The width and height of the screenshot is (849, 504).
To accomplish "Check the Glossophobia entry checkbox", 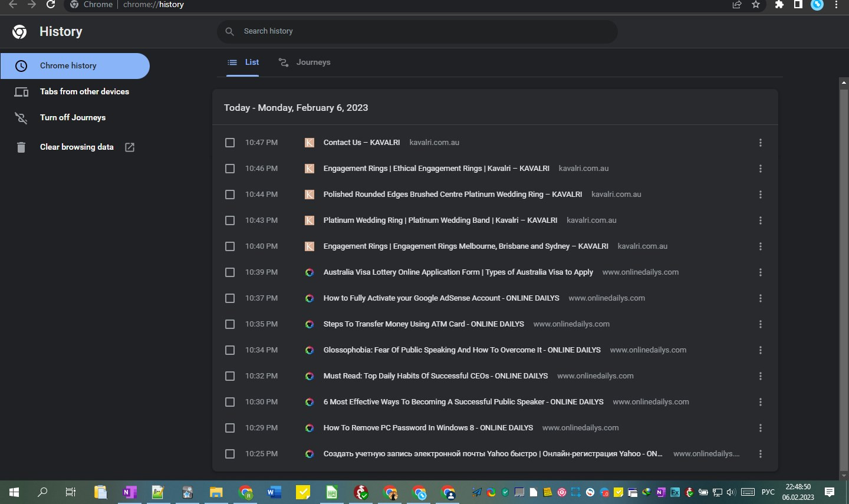I will (x=230, y=350).
